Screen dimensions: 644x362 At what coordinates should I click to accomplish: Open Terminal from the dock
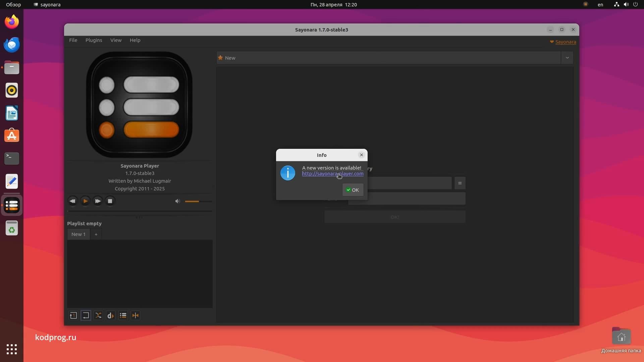coord(12,159)
